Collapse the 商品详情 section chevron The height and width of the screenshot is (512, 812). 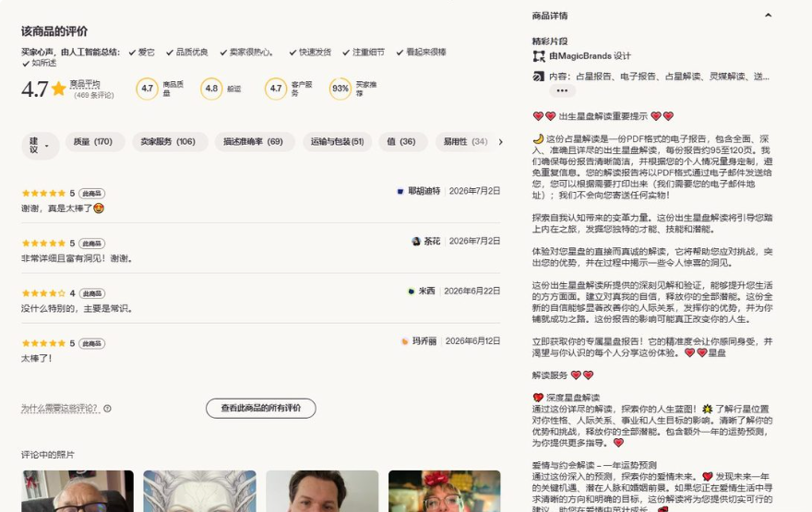pos(768,16)
